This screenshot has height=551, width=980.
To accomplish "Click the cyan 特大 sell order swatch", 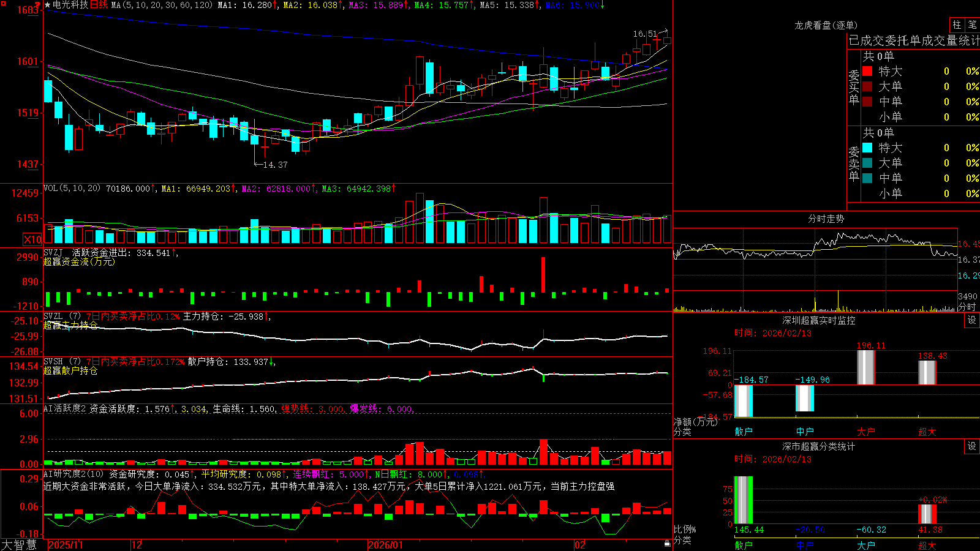I will pos(867,148).
